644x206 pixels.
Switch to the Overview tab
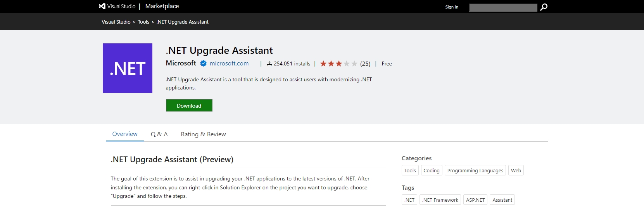click(x=125, y=134)
